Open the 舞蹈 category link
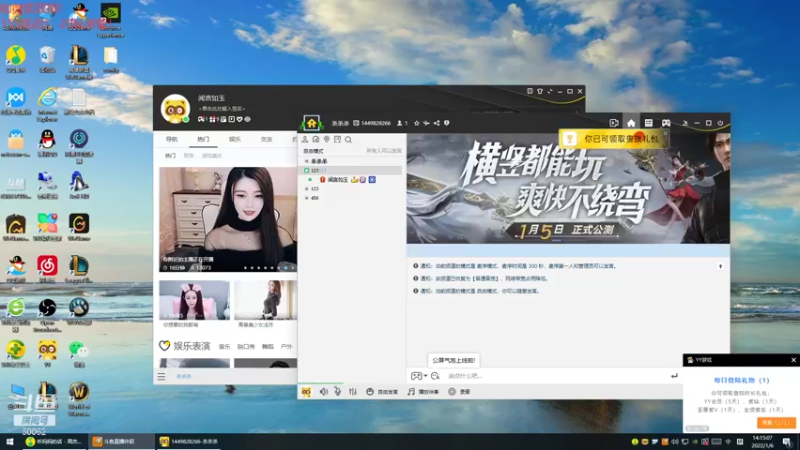Screen dimensions: 800x450 pyautogui.click(x=268, y=346)
